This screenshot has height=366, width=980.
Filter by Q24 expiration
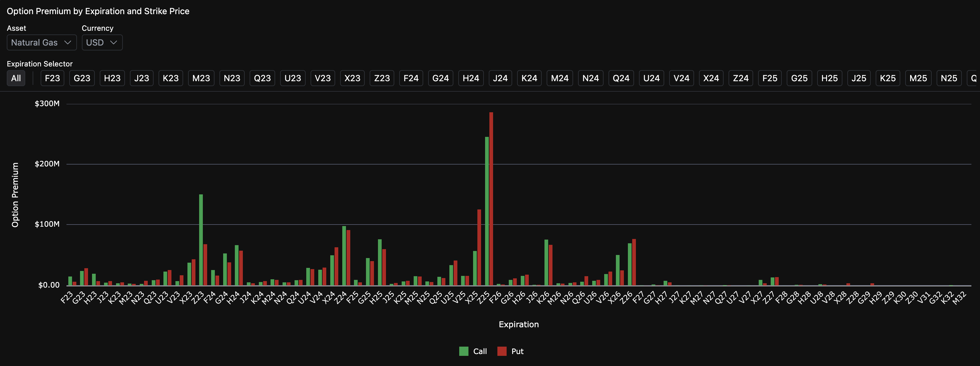coord(621,78)
